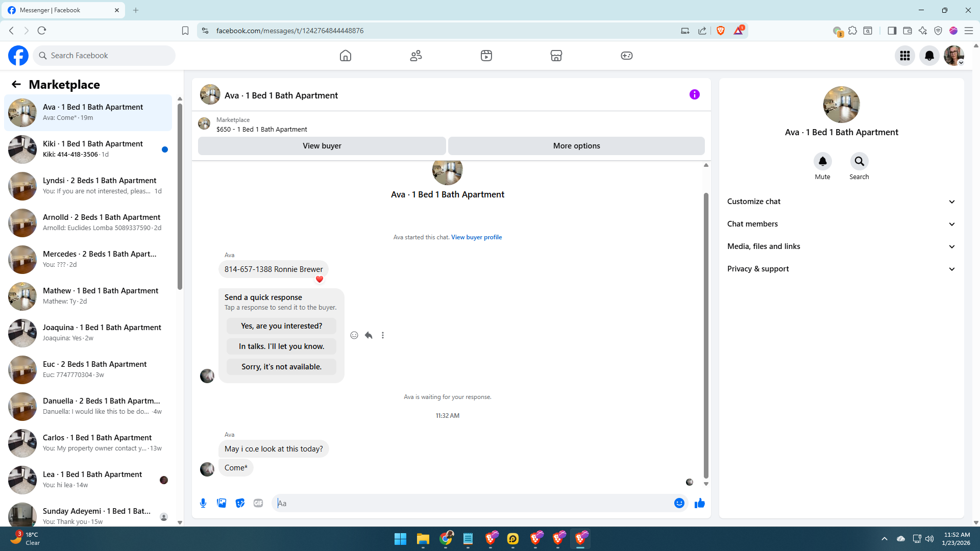Search within the conversation
Image resolution: width=980 pixels, height=551 pixels.
[859, 162]
